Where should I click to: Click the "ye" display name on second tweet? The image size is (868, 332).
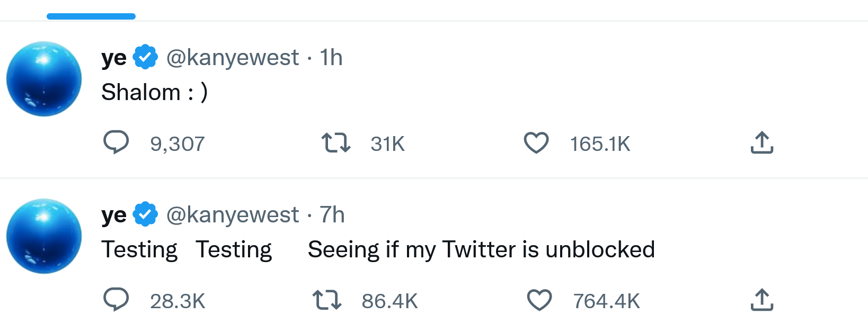(x=114, y=214)
